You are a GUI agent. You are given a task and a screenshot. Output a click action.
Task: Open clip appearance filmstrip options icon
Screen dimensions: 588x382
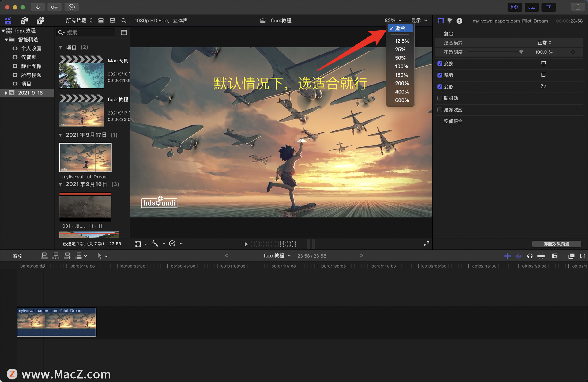112,21
